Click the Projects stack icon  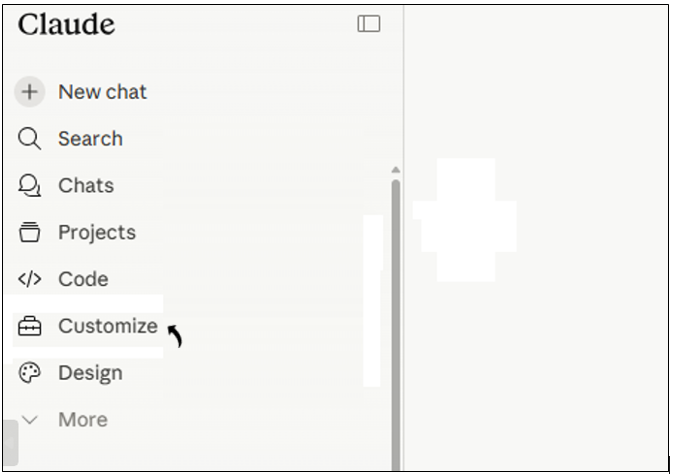[30, 232]
